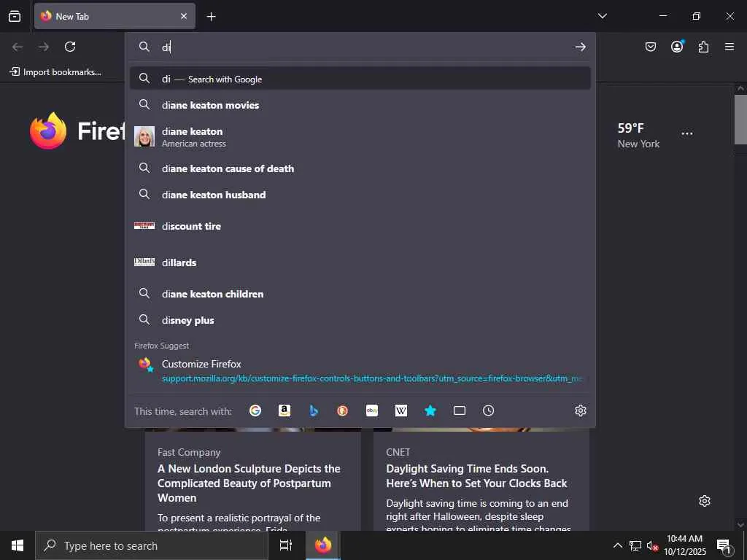Click the Import bookmarks button
747x560 pixels.
(55, 72)
